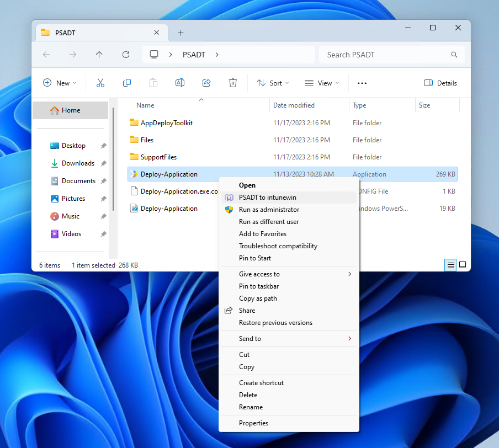Select Restore previous versions
The width and height of the screenshot is (499, 448).
289,323
